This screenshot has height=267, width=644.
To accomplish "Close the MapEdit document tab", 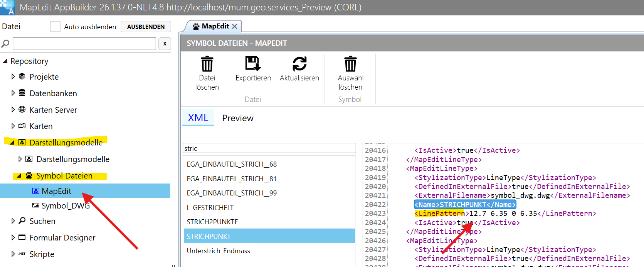I will pos(234,26).
